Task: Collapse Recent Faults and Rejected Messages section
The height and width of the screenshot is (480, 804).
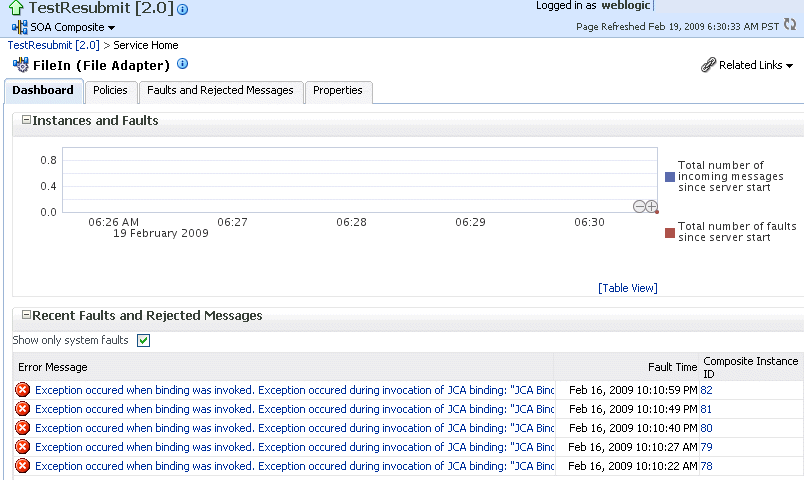Action: pos(26,315)
